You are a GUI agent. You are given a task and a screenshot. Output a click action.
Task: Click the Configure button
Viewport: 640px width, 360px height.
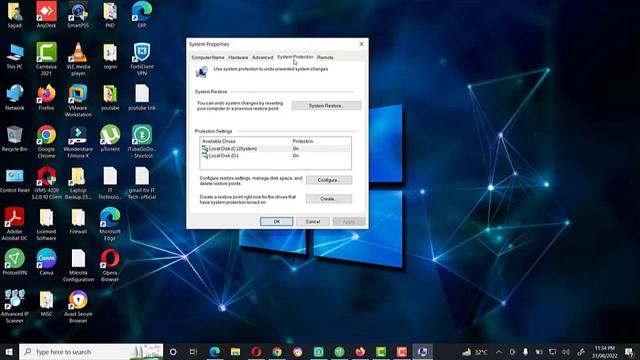329,180
